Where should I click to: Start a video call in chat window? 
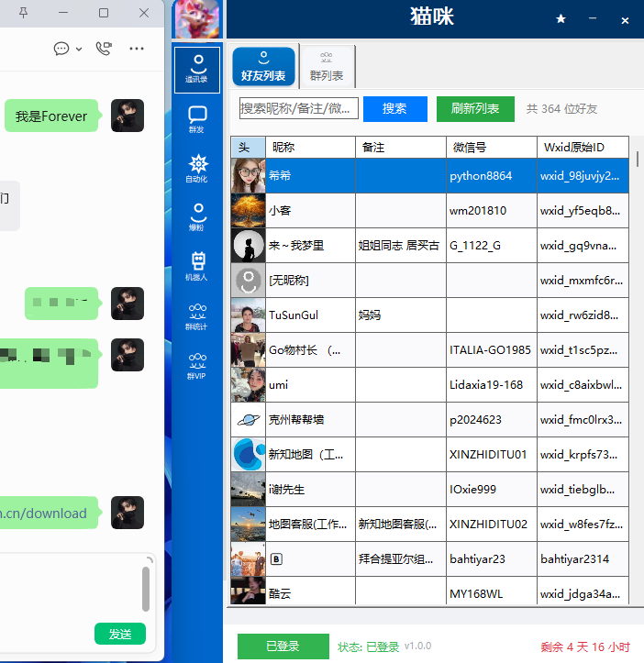(104, 49)
